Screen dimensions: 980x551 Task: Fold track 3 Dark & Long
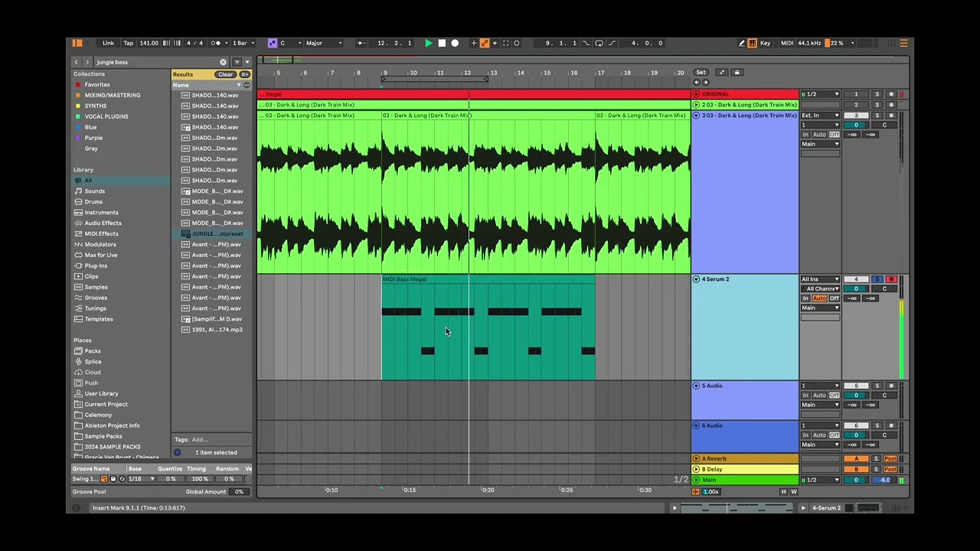(x=696, y=116)
